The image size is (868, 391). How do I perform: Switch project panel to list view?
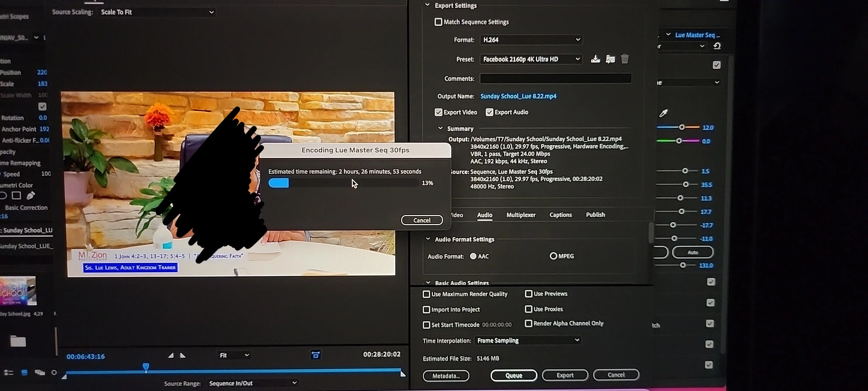click(9, 373)
